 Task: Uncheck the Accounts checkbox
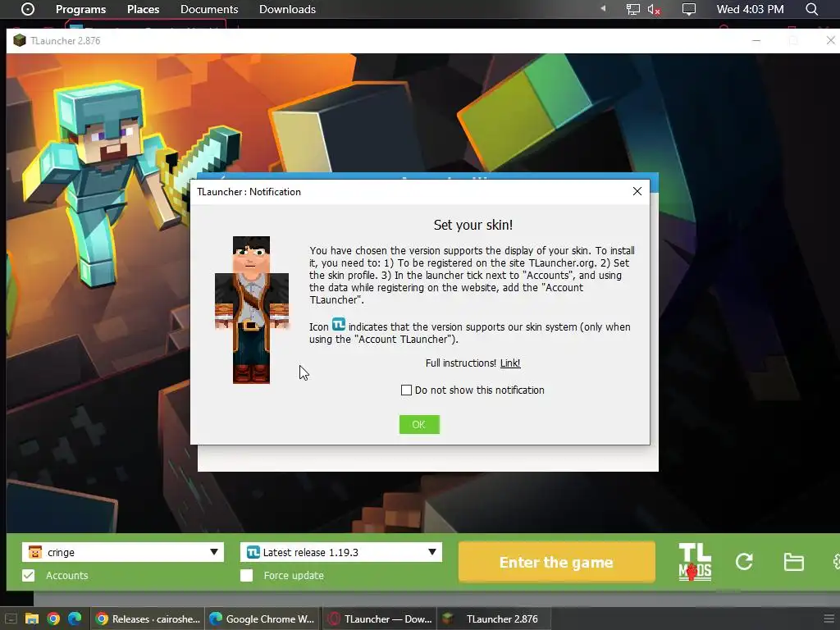pyautogui.click(x=29, y=575)
